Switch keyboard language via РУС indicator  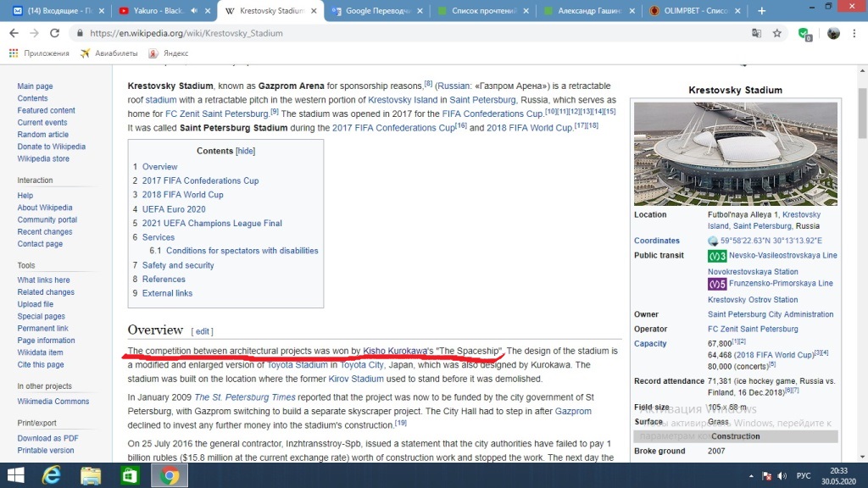click(x=804, y=476)
